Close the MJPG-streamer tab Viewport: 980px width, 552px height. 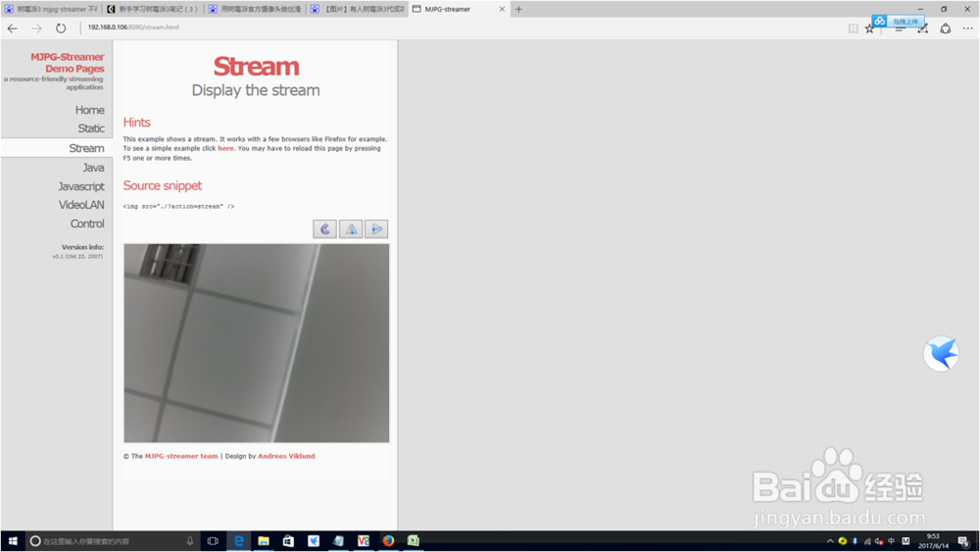502,10
